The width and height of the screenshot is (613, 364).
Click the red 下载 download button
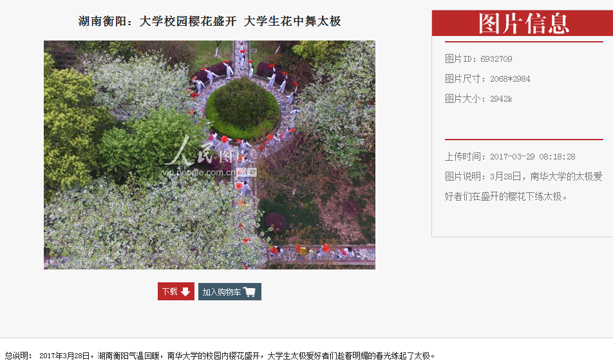176,291
